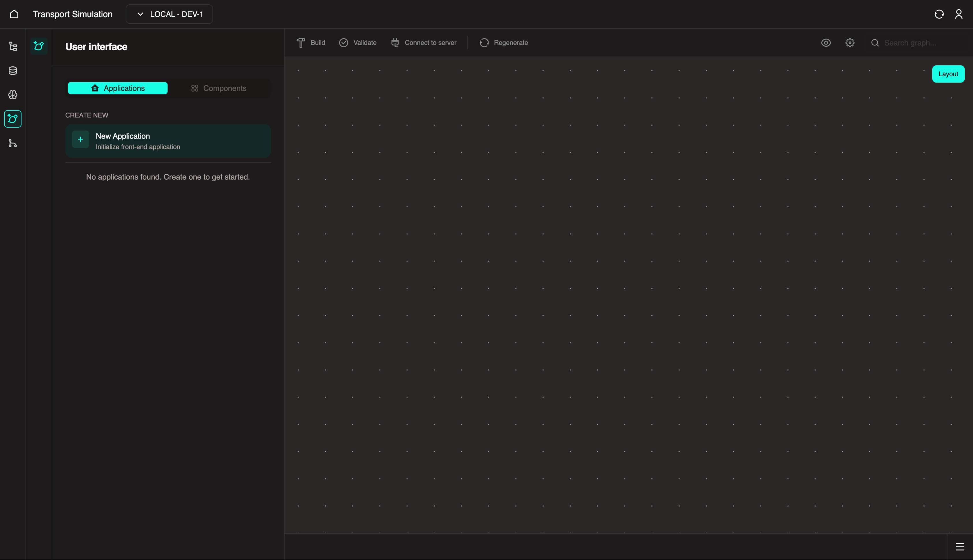Open the user profile icon
This screenshot has height=560, width=973.
tap(958, 14)
